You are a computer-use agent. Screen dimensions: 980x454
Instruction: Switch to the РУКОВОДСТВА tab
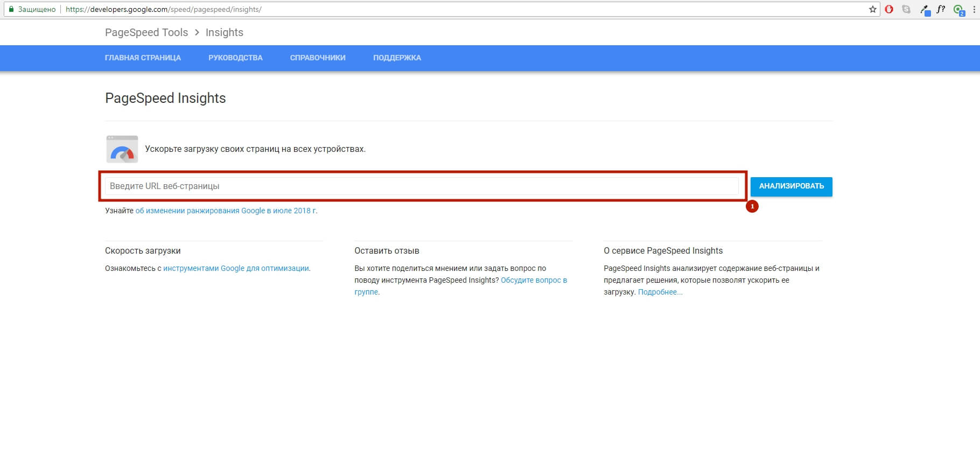235,58
